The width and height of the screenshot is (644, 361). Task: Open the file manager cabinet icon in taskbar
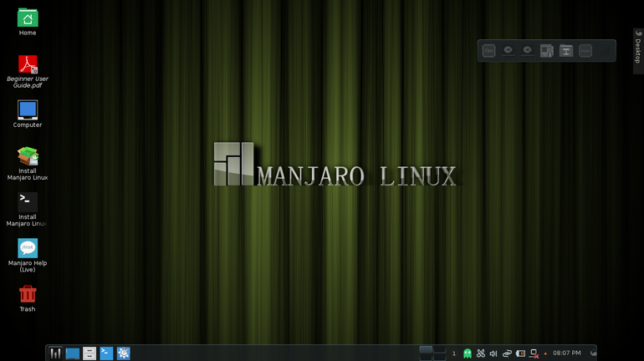click(89, 353)
